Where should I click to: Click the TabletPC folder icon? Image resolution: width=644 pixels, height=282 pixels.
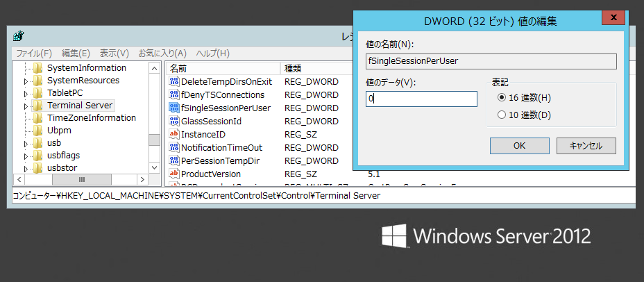[37, 93]
